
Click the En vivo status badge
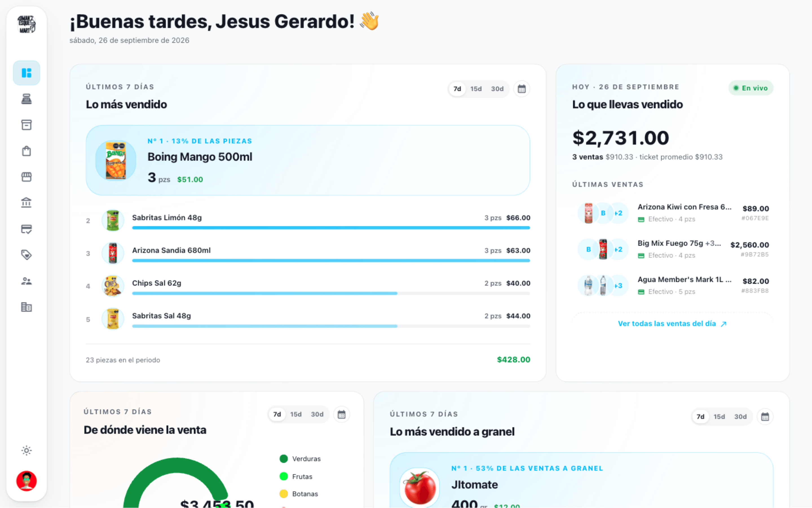click(x=751, y=88)
